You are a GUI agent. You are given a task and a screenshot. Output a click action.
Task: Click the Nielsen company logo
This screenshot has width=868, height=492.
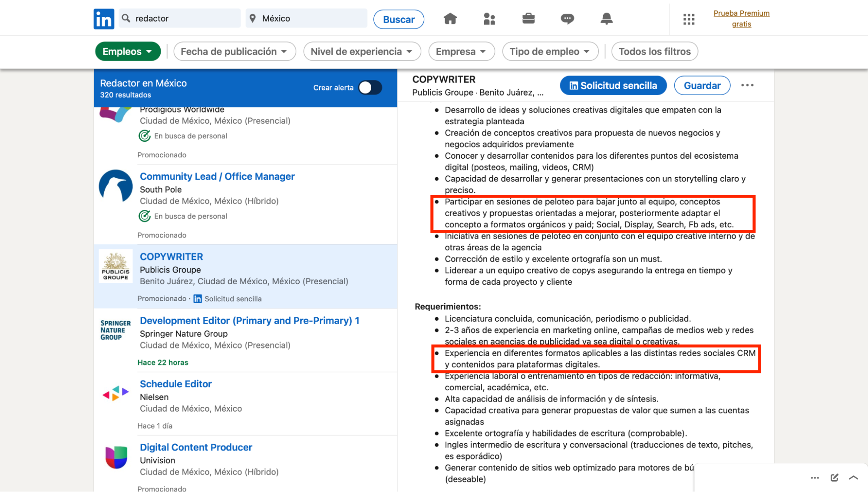[x=116, y=393]
